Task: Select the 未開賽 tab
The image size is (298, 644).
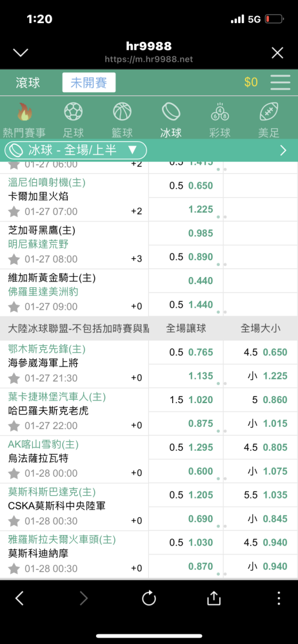Action: coord(89,82)
